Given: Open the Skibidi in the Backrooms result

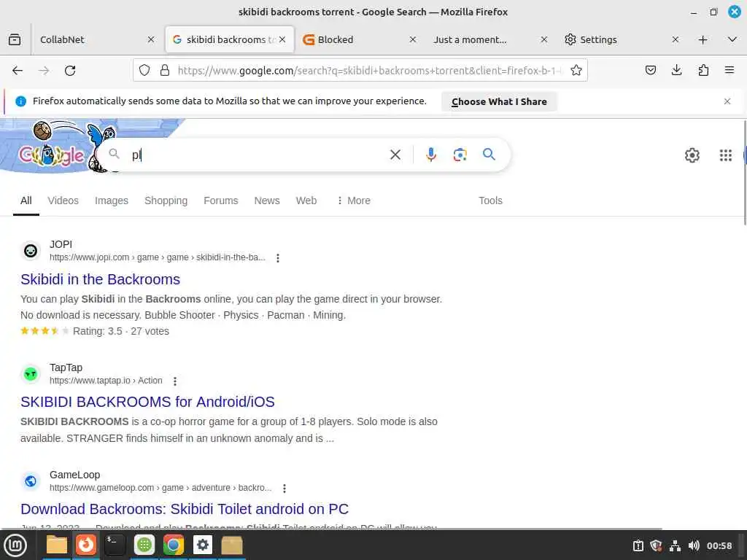Looking at the screenshot, I should click(100, 279).
